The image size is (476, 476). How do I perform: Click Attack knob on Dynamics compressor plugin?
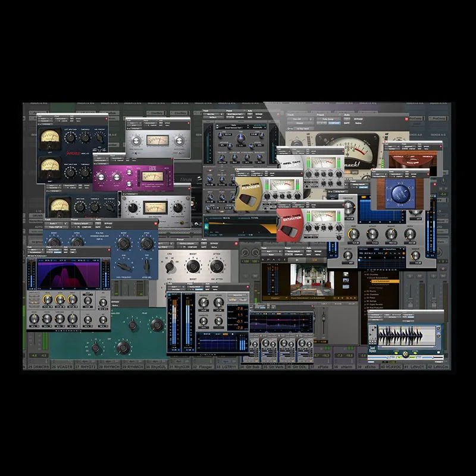click(372, 234)
